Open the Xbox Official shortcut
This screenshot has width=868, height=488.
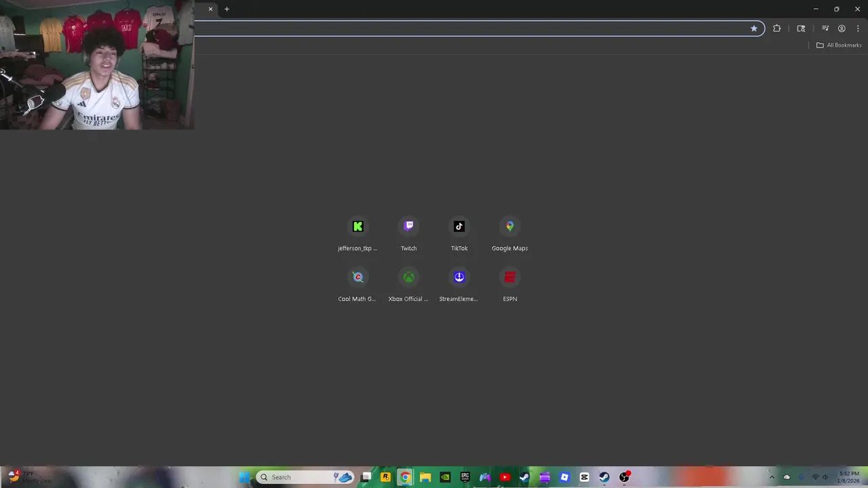tap(408, 285)
